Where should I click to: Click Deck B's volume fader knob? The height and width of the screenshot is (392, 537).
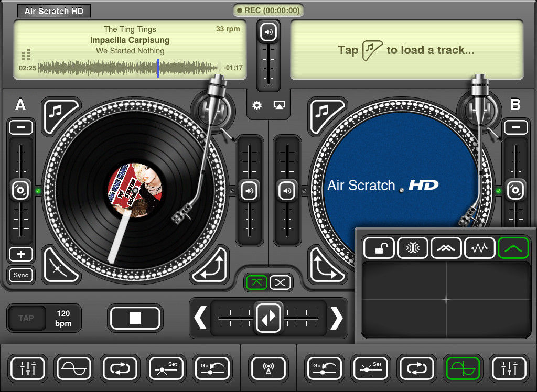pos(287,190)
